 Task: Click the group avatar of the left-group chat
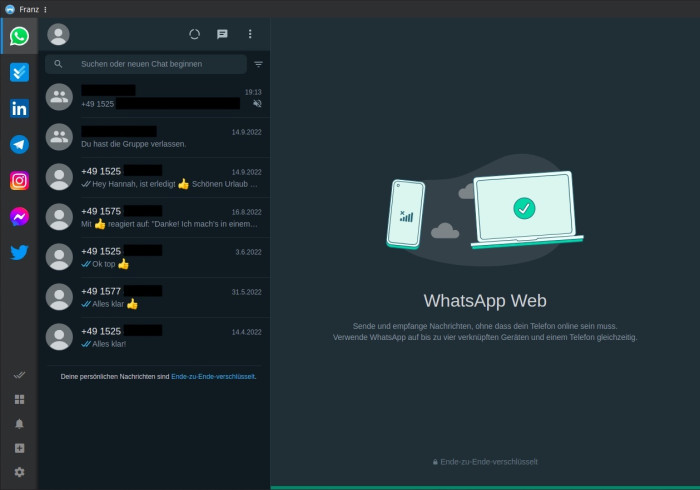[x=59, y=137]
